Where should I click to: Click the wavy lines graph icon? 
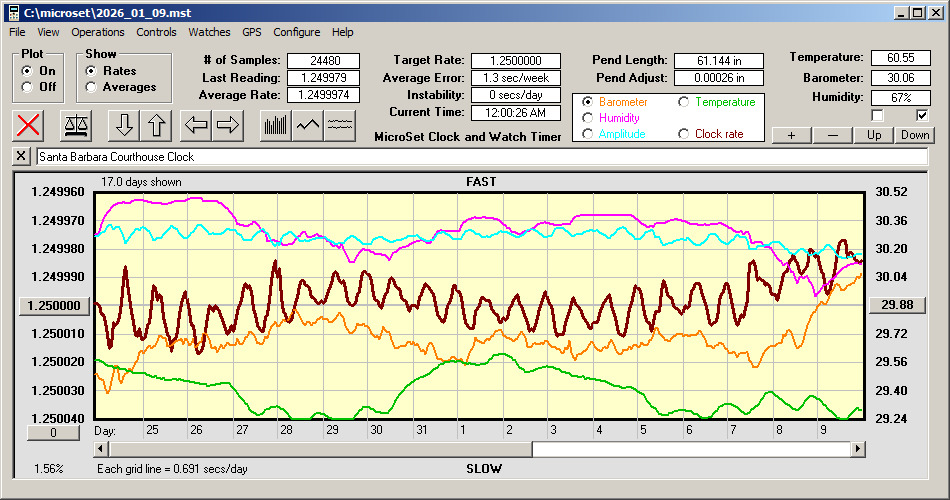click(x=340, y=125)
